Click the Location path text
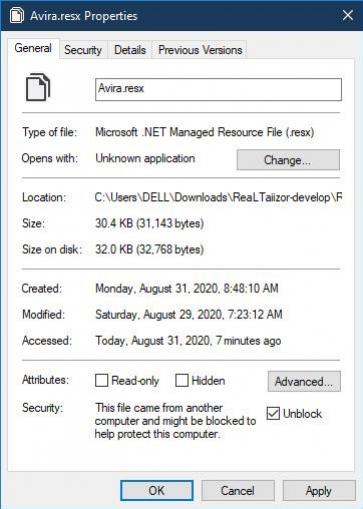 tap(218, 197)
